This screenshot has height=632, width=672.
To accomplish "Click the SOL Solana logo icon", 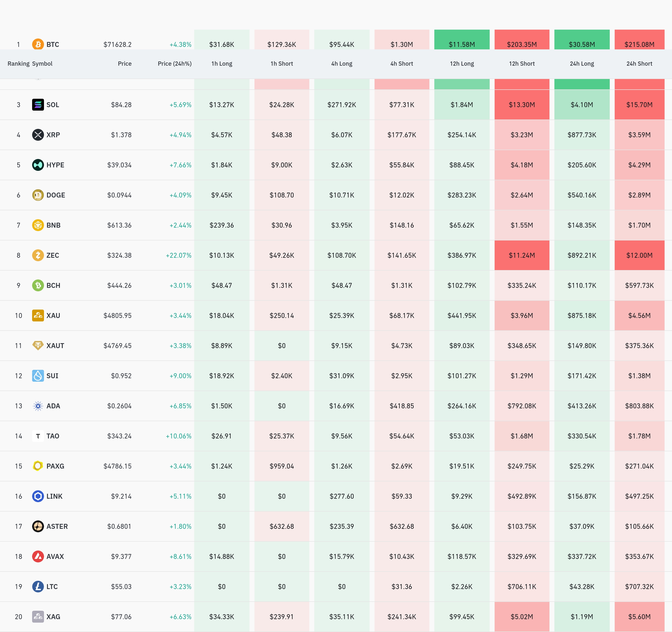I will point(38,105).
